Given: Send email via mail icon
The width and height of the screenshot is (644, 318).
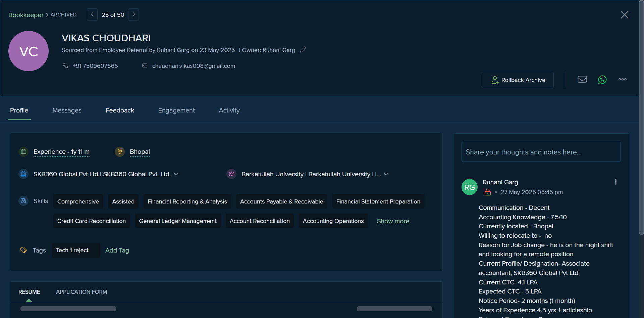Looking at the screenshot, I should (x=582, y=79).
